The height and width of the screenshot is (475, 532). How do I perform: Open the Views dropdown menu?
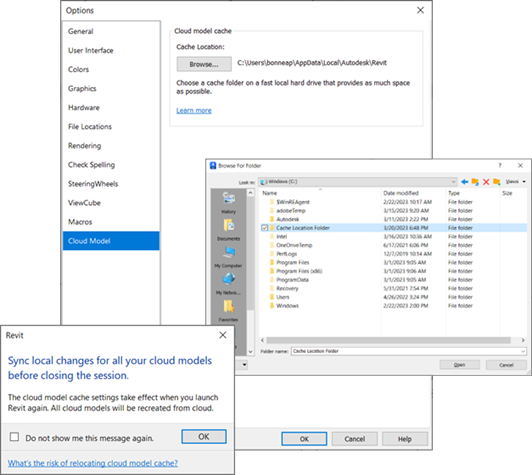tap(515, 182)
